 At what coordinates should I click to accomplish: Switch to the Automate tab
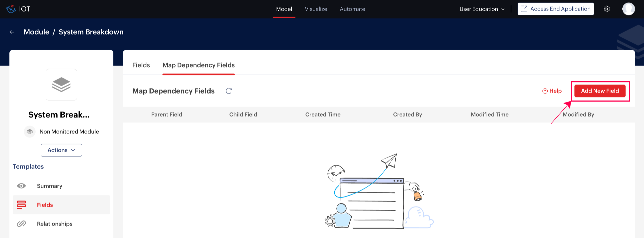(x=352, y=9)
